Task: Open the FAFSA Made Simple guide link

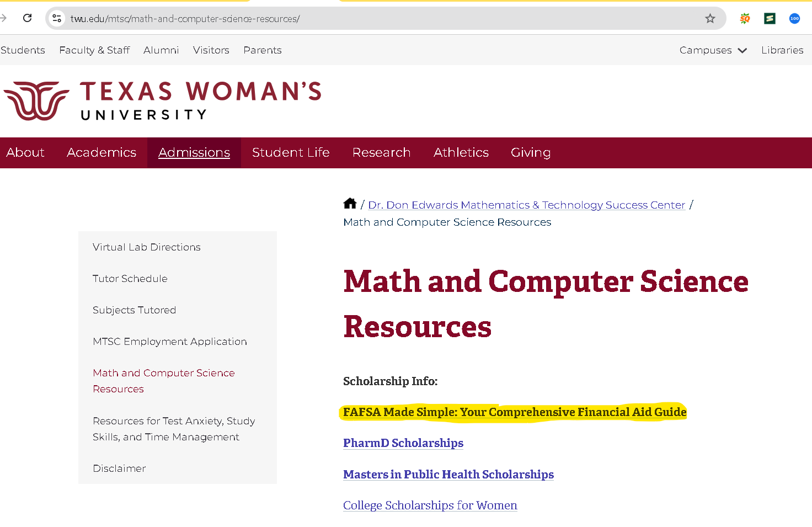Action: click(x=515, y=412)
